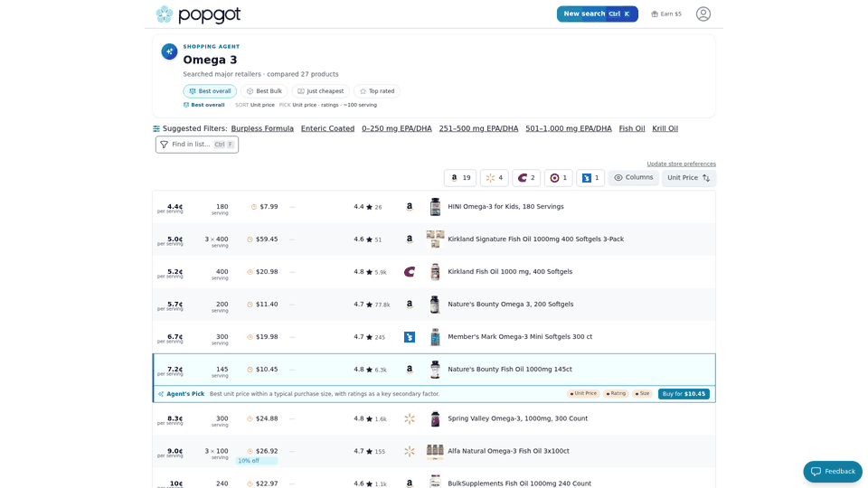Click price history icon beside $20.98
This screenshot has height=488, width=868.
tap(250, 272)
